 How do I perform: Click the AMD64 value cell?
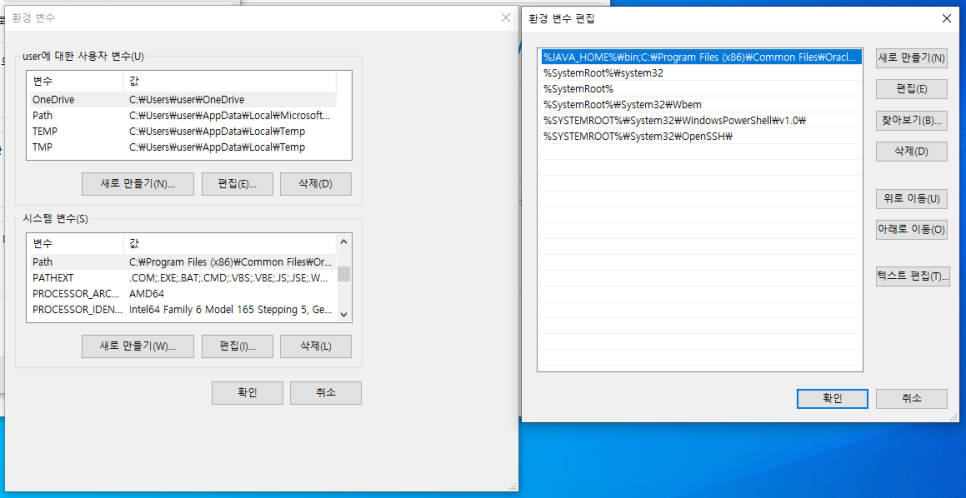(147, 293)
